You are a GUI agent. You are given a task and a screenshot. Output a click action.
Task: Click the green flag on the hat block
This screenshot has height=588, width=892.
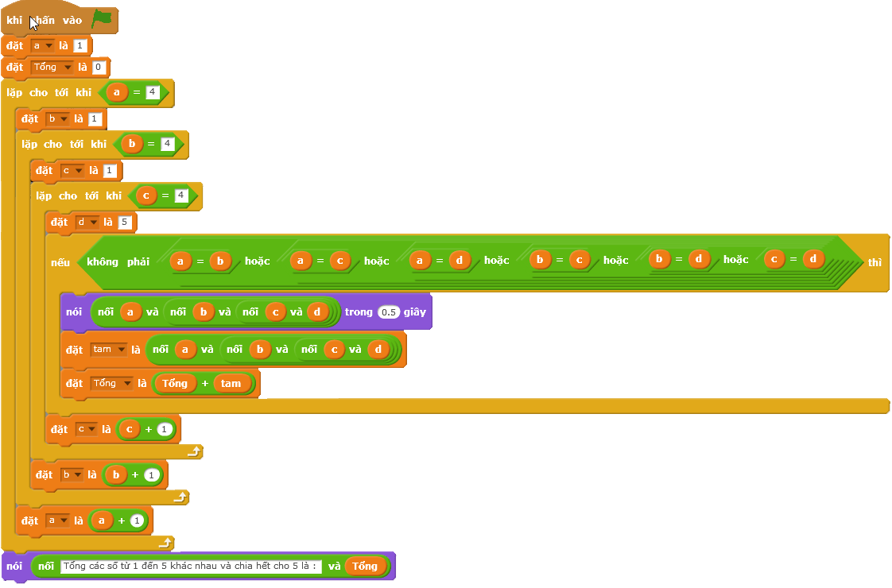101,19
